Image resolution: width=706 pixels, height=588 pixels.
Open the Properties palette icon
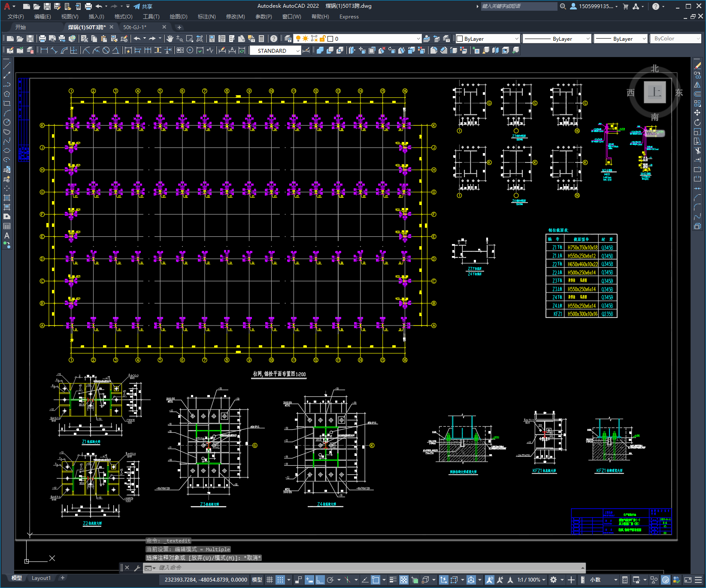click(x=212, y=39)
